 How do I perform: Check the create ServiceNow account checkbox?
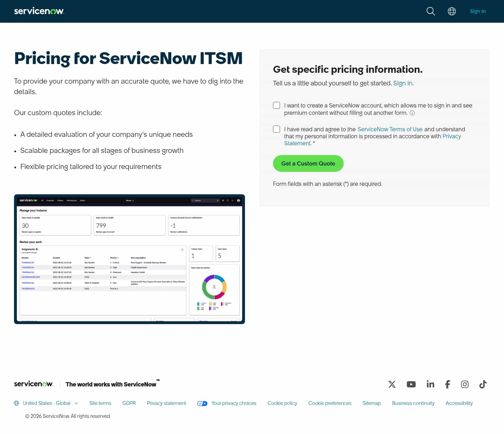click(276, 105)
